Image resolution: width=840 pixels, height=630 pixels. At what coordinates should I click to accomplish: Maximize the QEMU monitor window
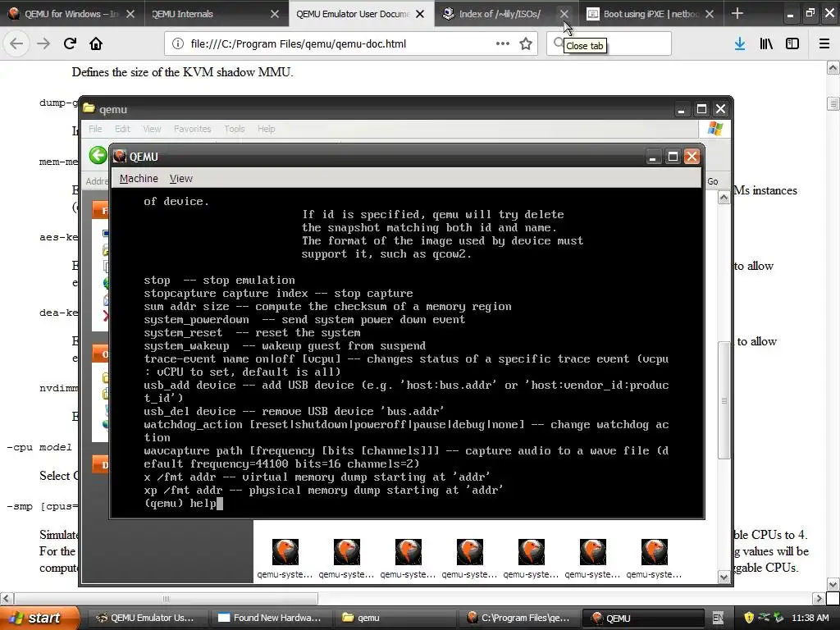[x=673, y=157]
